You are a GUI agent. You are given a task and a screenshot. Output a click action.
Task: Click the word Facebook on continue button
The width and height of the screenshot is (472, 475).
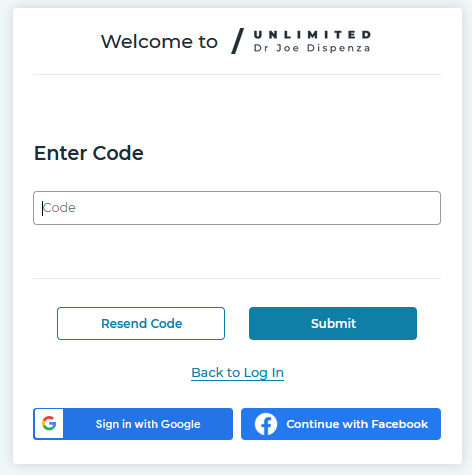(x=400, y=424)
